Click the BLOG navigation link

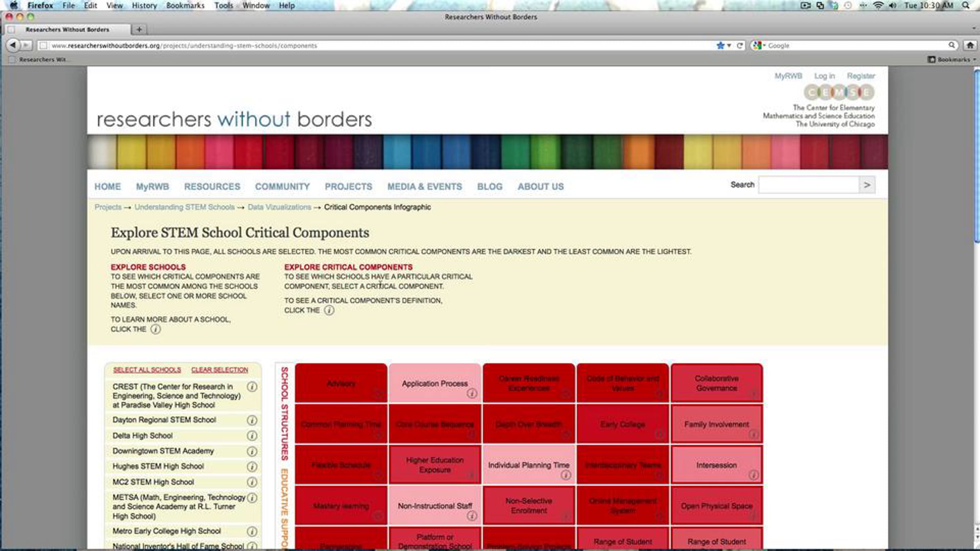click(x=490, y=187)
